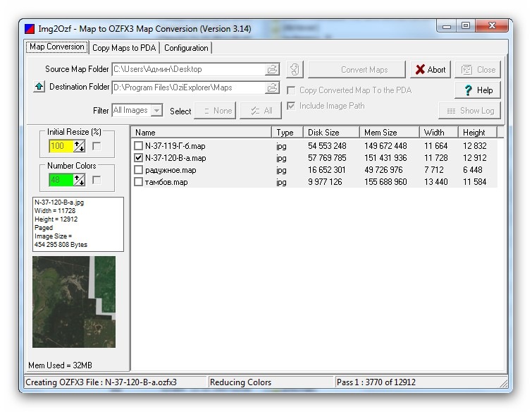Viewport: 532px width, 412px height.
Task: Open the Configuration tab
Action: (x=186, y=48)
